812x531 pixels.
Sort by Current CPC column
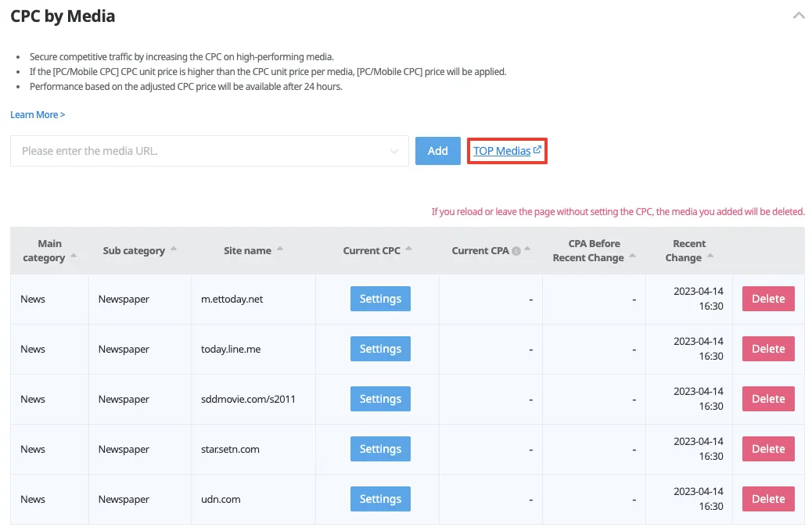tap(408, 249)
